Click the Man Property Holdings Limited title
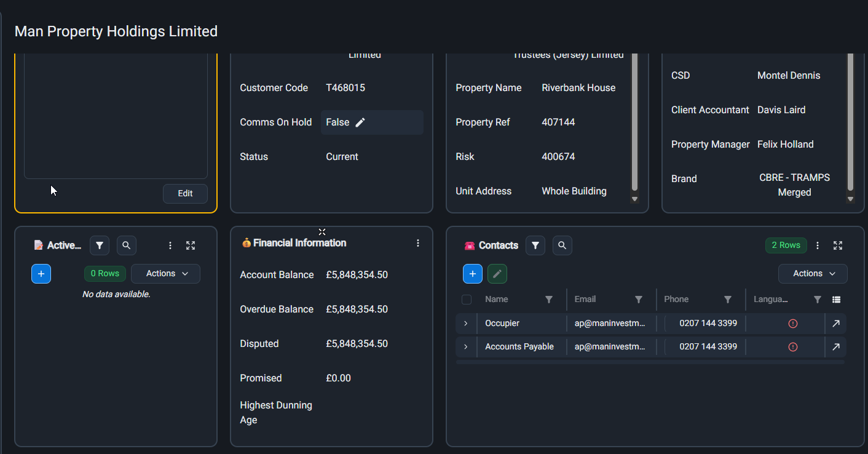 116,31
